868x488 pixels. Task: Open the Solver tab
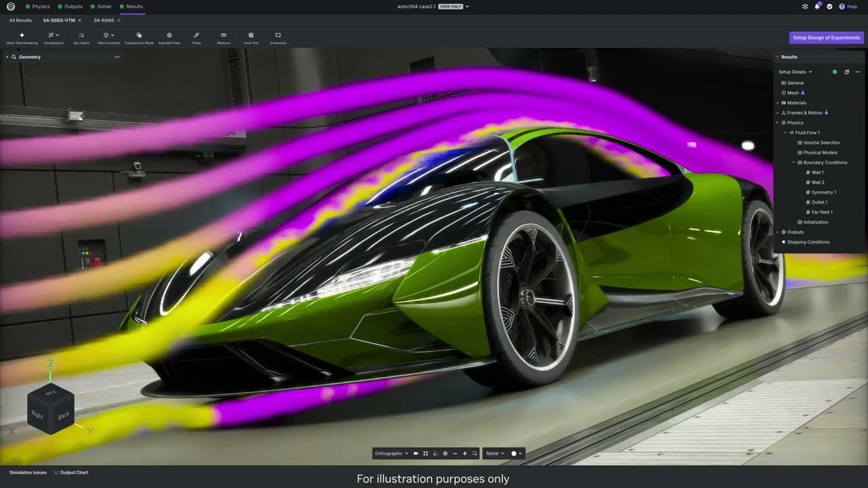click(104, 6)
